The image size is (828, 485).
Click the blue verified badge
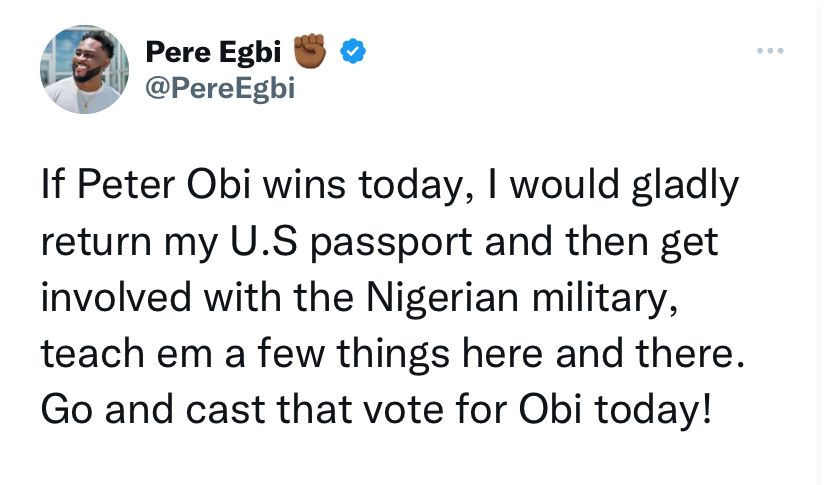pyautogui.click(x=352, y=49)
